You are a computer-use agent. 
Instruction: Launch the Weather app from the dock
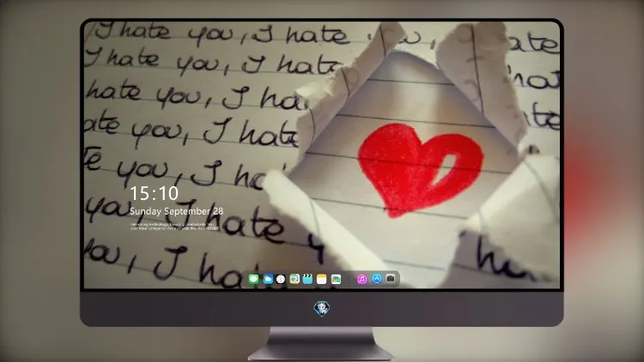tap(268, 279)
